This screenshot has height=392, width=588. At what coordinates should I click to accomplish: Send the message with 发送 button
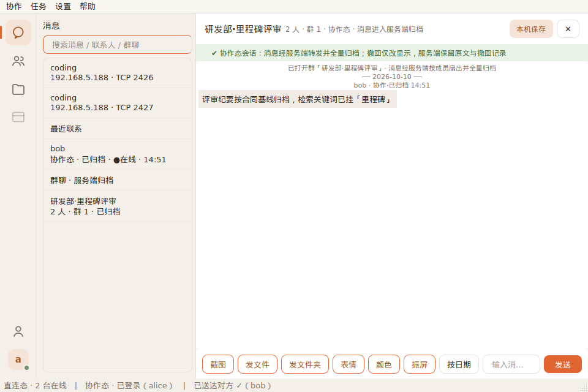[x=562, y=364]
